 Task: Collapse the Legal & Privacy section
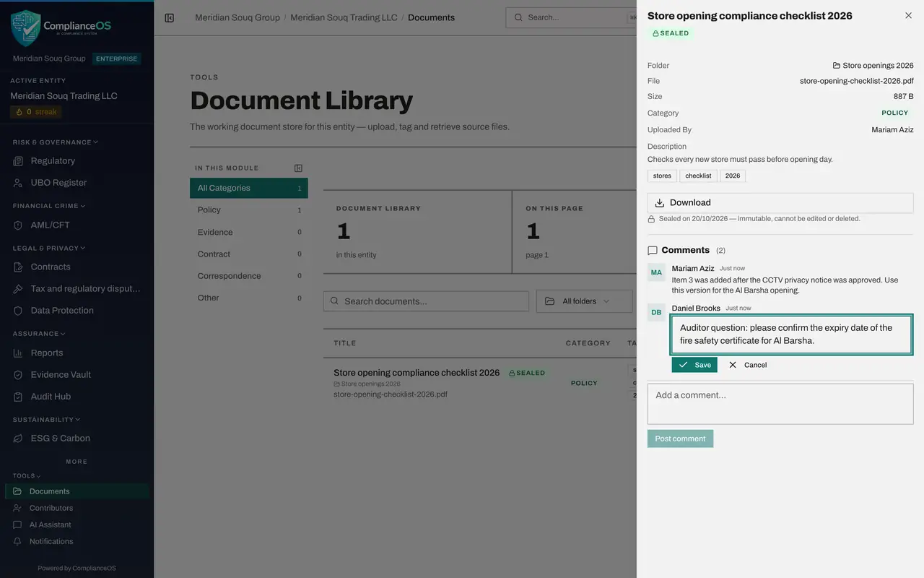tap(49, 248)
